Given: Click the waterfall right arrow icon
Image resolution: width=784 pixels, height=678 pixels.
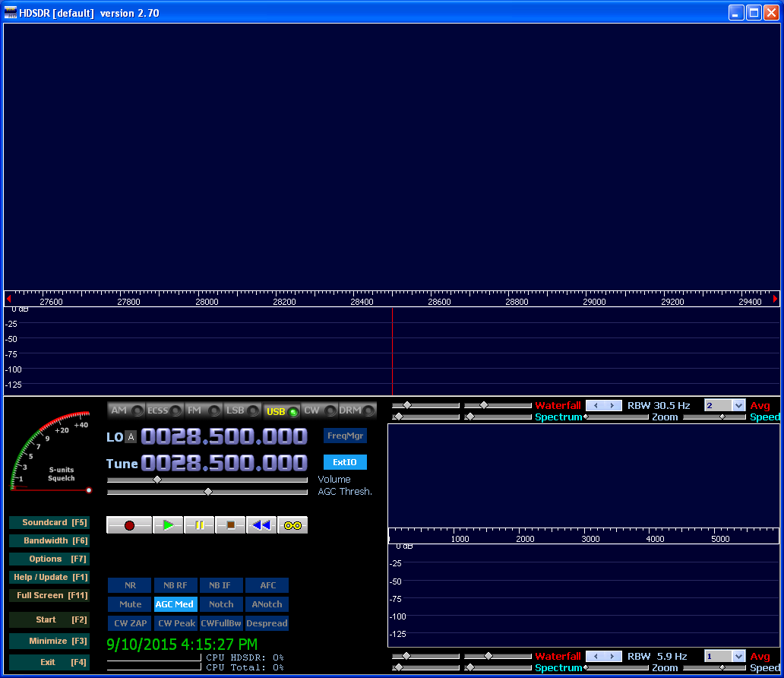Looking at the screenshot, I should point(612,405).
